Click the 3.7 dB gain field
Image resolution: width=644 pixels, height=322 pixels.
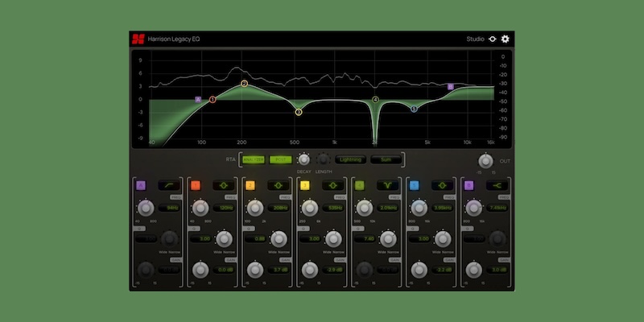(279, 270)
